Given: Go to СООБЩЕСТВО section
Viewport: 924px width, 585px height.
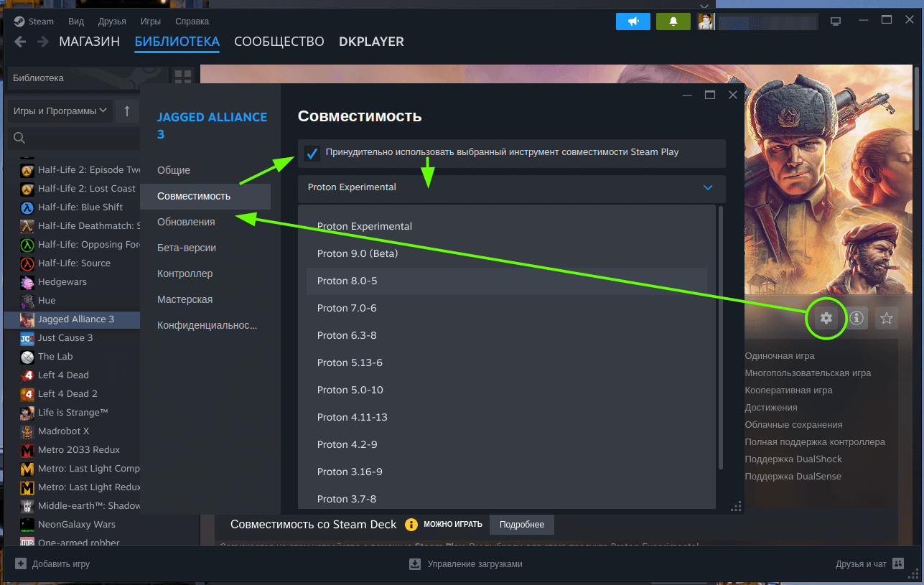Looking at the screenshot, I should [x=279, y=42].
